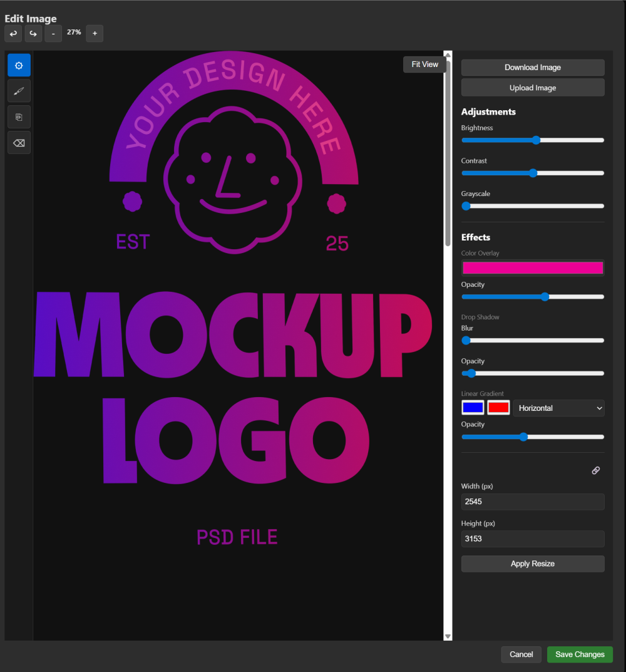
Task: Click Upload Image button
Action: (533, 88)
